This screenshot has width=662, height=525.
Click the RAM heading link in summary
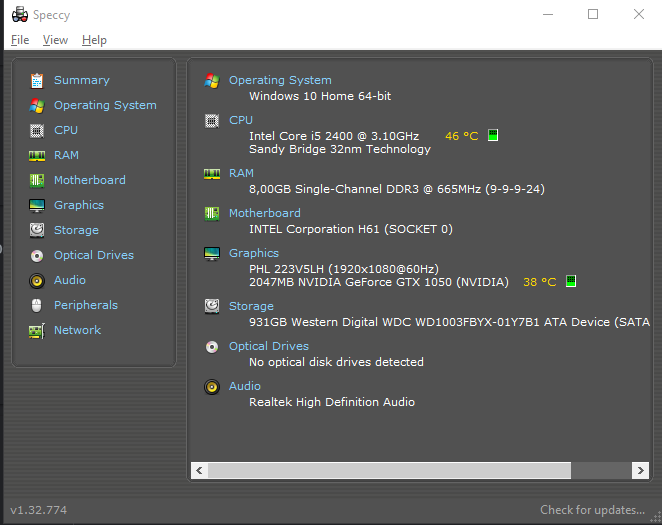(x=241, y=173)
